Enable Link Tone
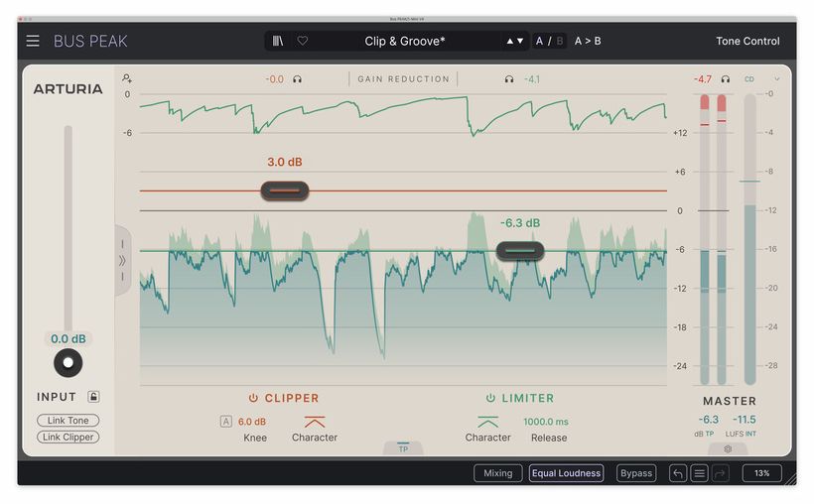Image resolution: width=814 pixels, height=504 pixels. (68, 421)
